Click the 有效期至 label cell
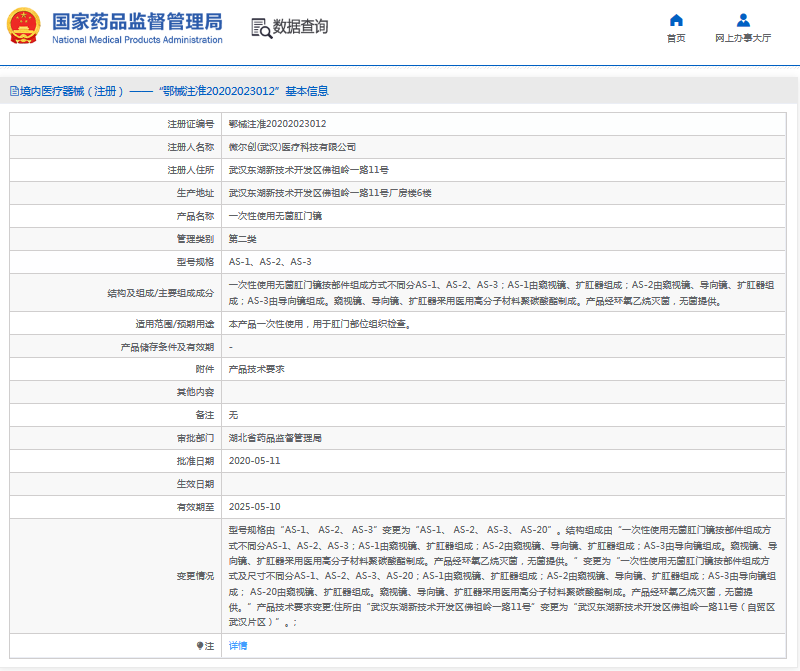 pyautogui.click(x=115, y=507)
